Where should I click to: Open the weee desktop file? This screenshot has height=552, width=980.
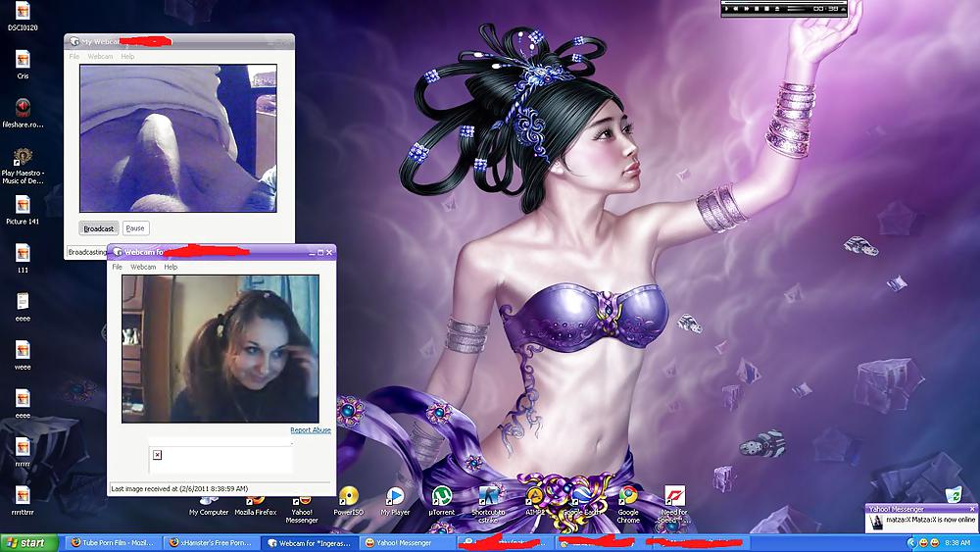click(x=23, y=356)
